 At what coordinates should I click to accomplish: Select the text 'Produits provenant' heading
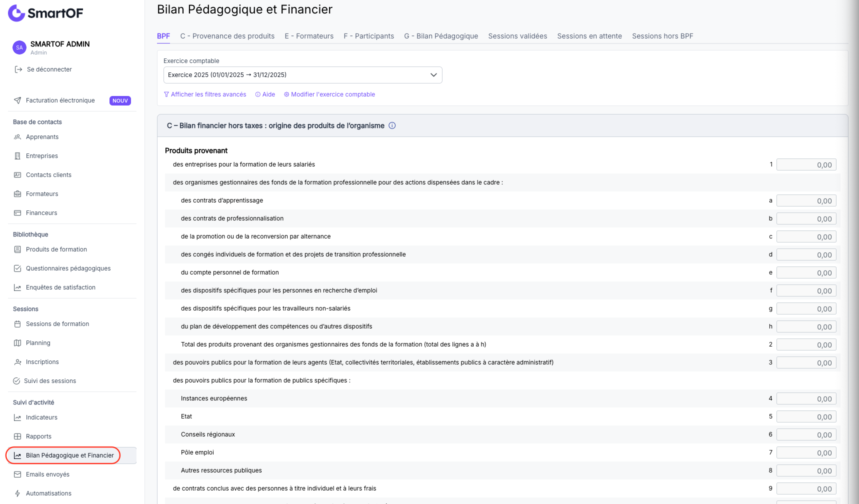[x=196, y=150]
